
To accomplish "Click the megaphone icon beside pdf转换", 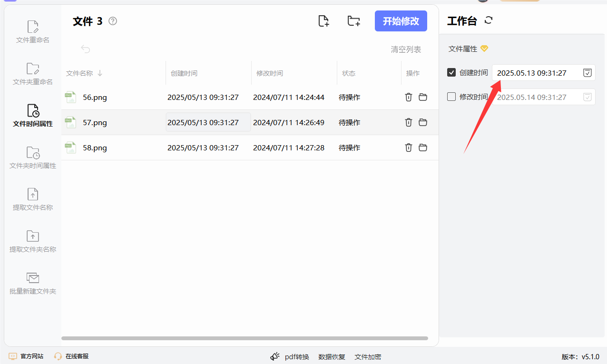I will [x=275, y=356].
